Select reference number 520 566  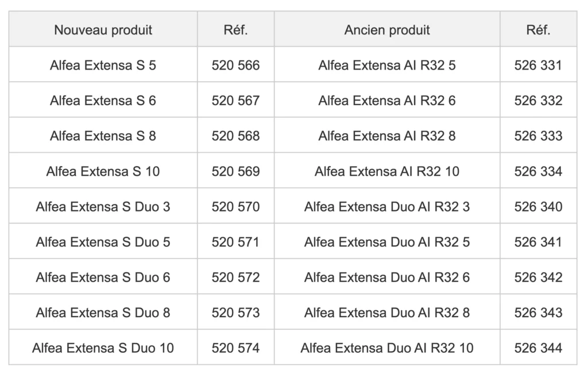coord(235,65)
